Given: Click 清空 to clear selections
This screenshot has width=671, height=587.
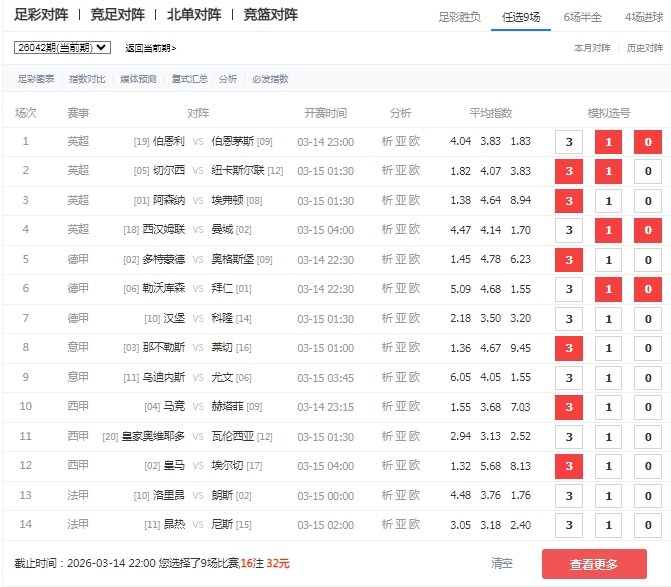Looking at the screenshot, I should pos(502,563).
